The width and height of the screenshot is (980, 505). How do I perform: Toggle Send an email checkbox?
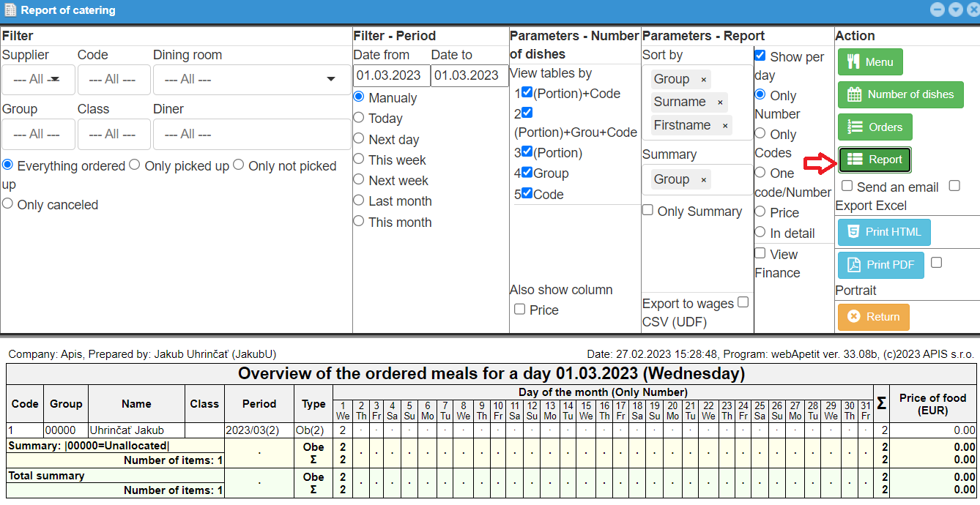point(847,187)
